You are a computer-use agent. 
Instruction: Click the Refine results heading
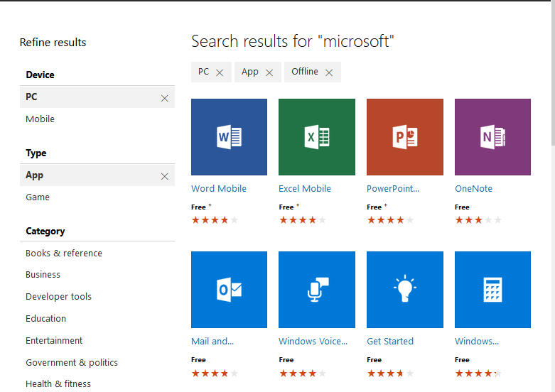(x=53, y=43)
